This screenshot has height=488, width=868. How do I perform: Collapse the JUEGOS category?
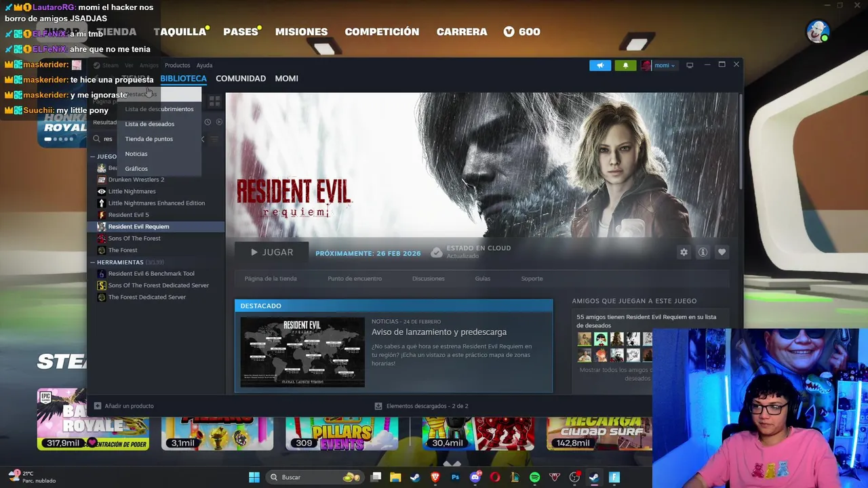(93, 157)
